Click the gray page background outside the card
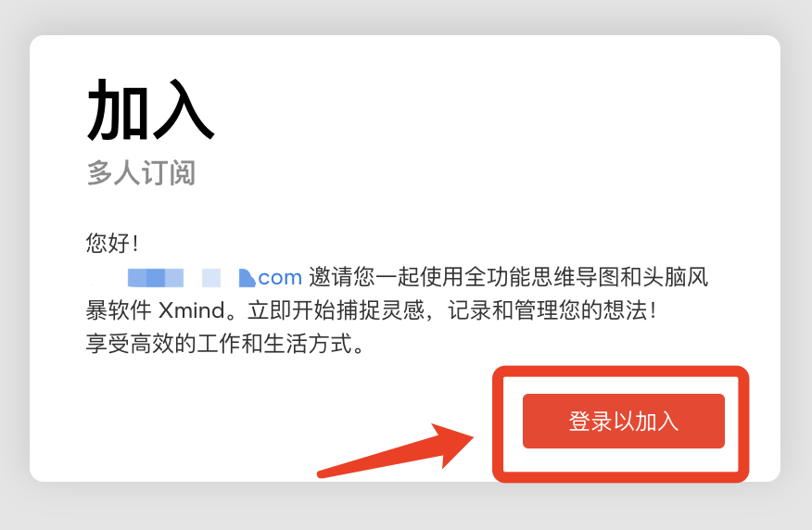Screen dimensions: 812x530 (x=406, y=507)
